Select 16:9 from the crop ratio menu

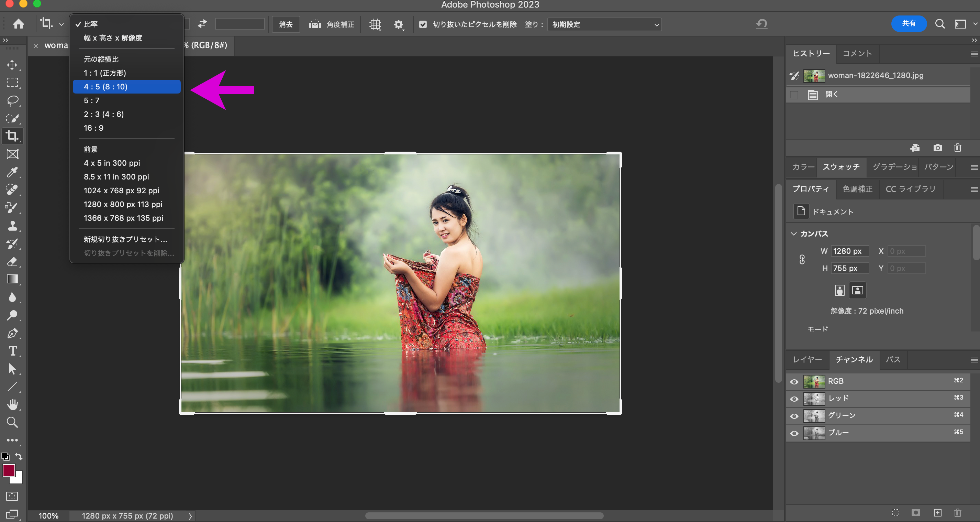tap(93, 128)
